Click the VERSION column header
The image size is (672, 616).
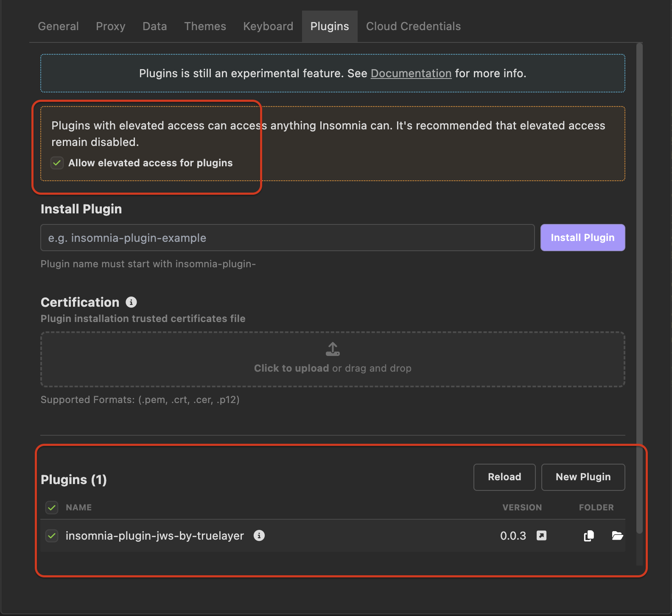(x=522, y=507)
